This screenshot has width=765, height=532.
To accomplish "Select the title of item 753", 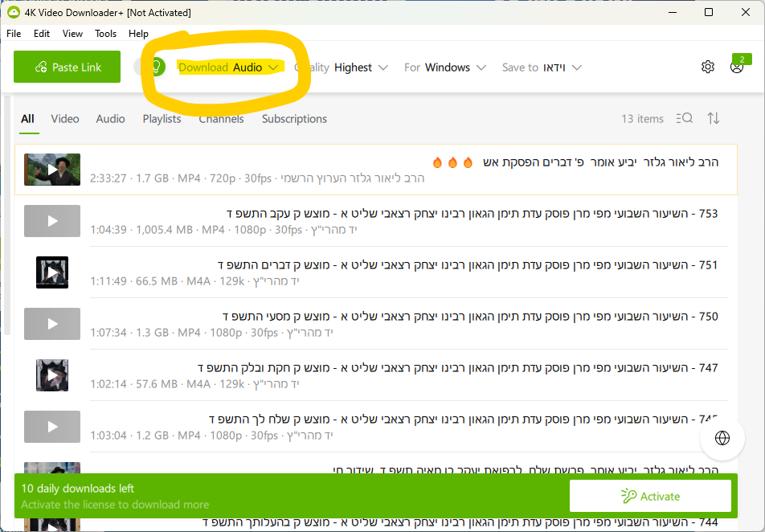I will tap(472, 213).
